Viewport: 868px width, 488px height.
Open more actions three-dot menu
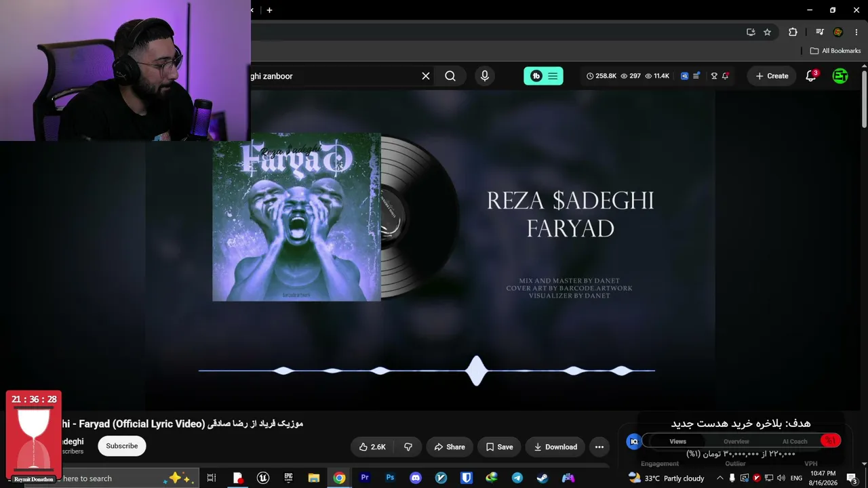pos(599,447)
